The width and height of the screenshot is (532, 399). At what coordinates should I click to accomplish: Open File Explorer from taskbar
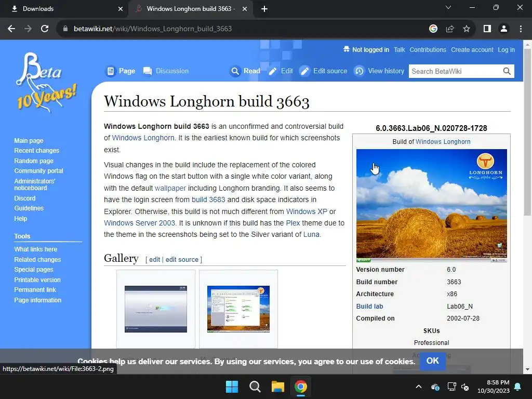(278, 387)
